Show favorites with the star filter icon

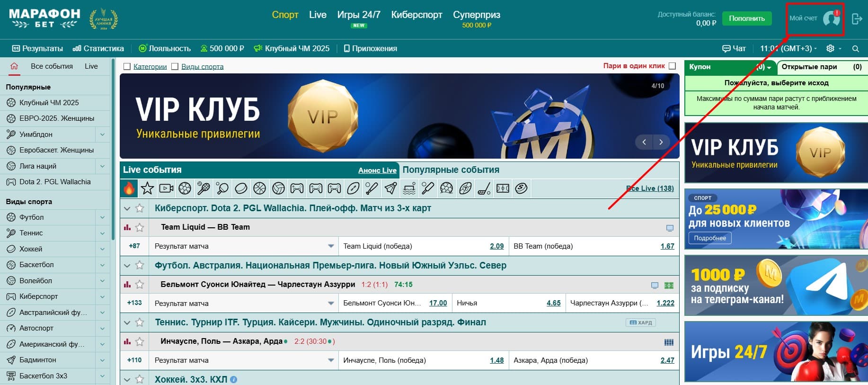coord(147,188)
